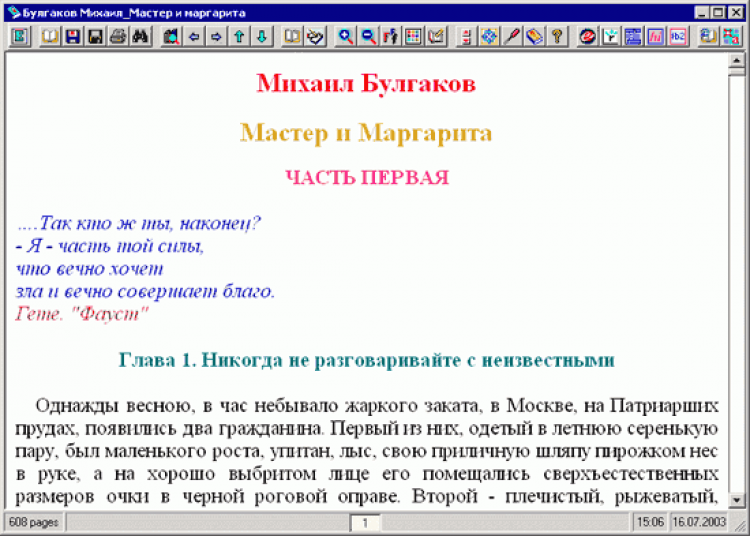This screenshot has width=750, height=536.
Task: Click the 15:06 time in status bar
Action: pyautogui.click(x=650, y=522)
